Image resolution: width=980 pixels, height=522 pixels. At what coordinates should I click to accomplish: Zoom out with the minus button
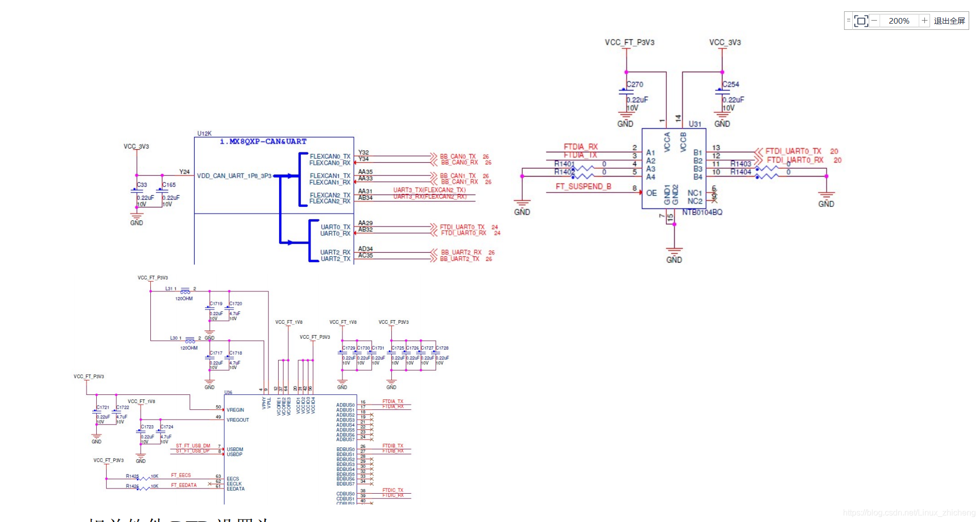[874, 21]
